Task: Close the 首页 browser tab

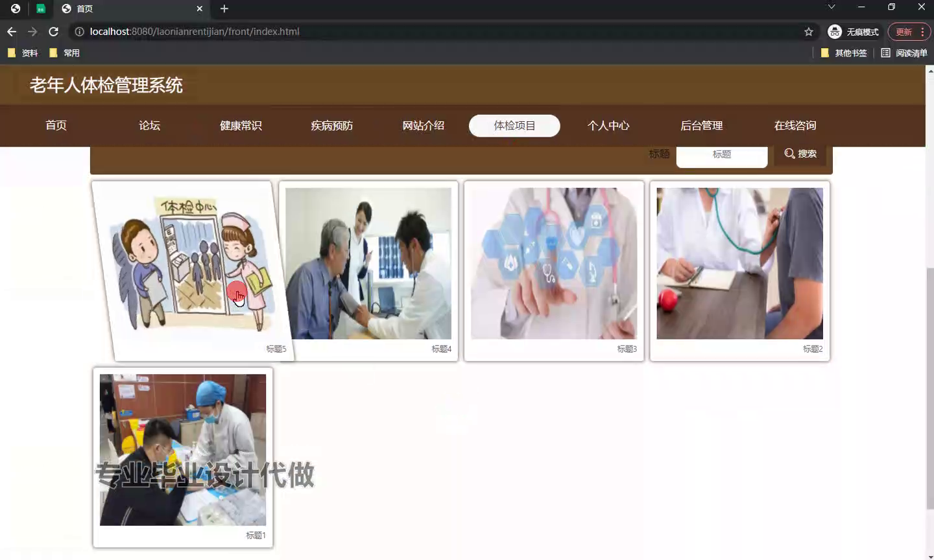Action: tap(200, 8)
